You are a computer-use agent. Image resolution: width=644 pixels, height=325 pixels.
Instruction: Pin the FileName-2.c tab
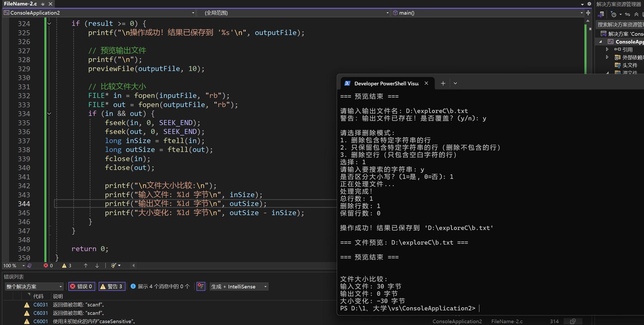point(43,4)
